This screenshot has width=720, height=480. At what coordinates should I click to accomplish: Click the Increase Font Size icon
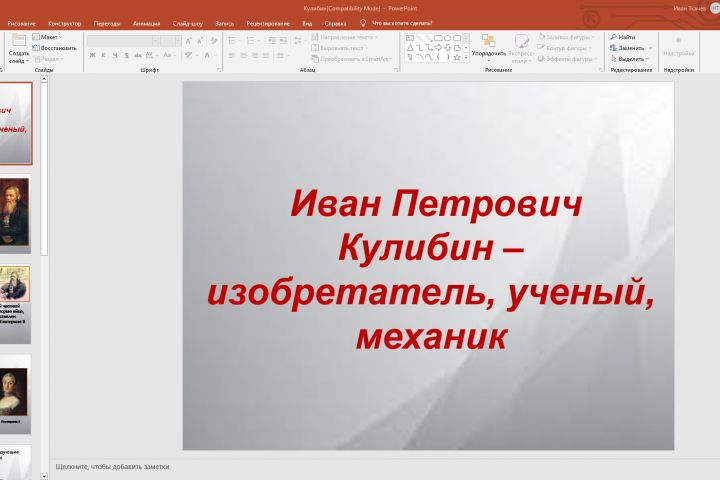point(188,41)
